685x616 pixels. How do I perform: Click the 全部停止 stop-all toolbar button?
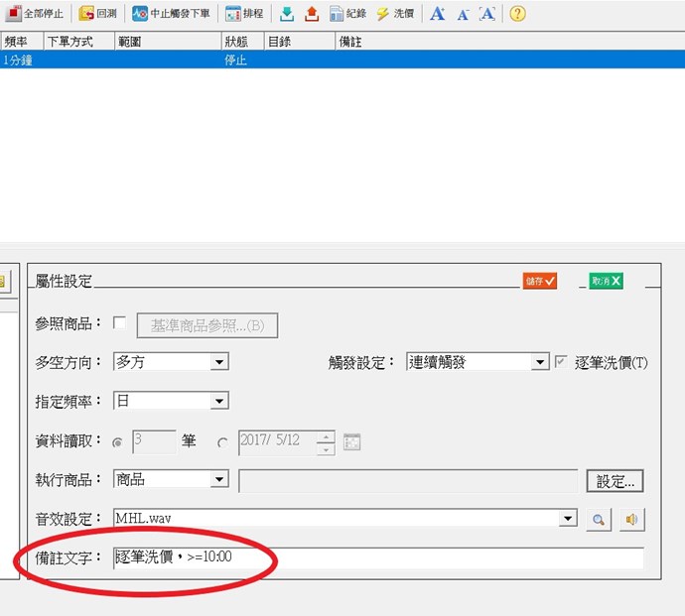[36, 14]
